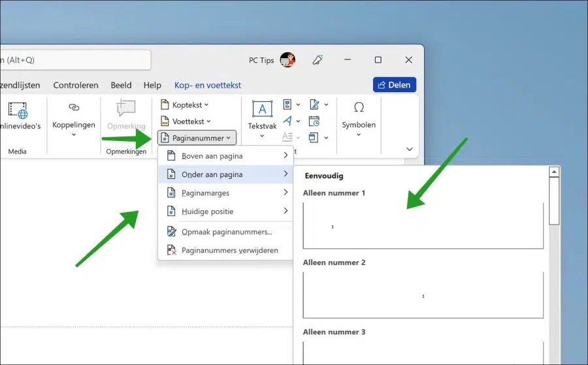The image size is (588, 365).
Task: Open Opmaak paginanummers dialog
Action: pyautogui.click(x=226, y=232)
